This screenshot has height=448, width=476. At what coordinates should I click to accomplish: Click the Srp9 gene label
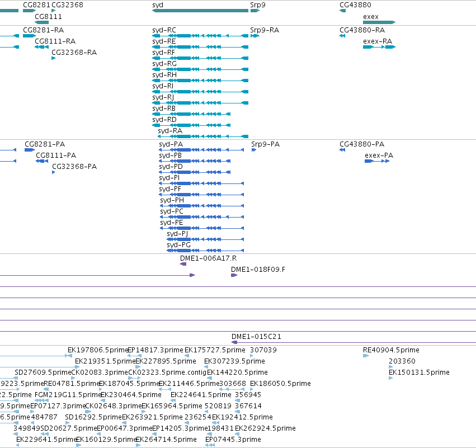click(x=258, y=5)
